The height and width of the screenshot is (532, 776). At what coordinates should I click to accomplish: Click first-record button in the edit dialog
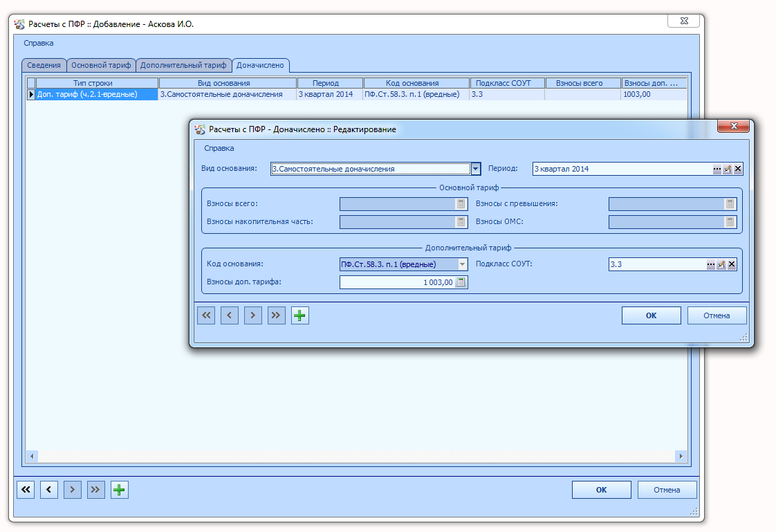(x=206, y=315)
